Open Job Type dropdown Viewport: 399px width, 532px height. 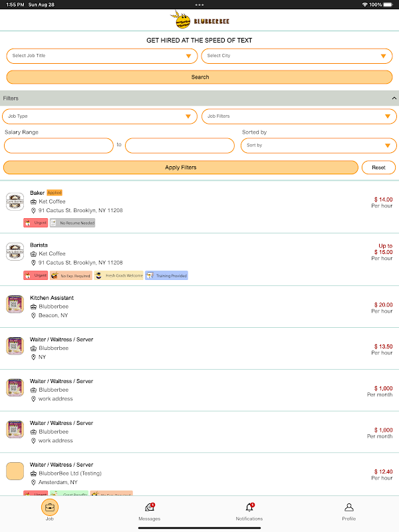point(100,116)
